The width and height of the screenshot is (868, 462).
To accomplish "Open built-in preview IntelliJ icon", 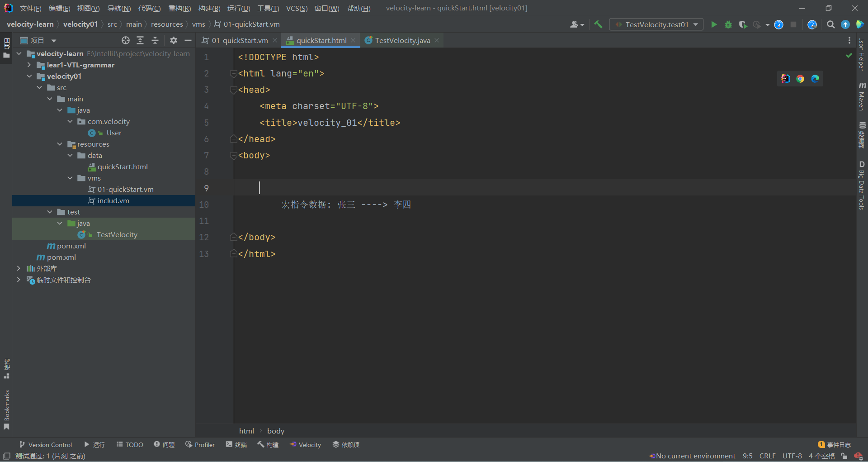I will coord(786,79).
